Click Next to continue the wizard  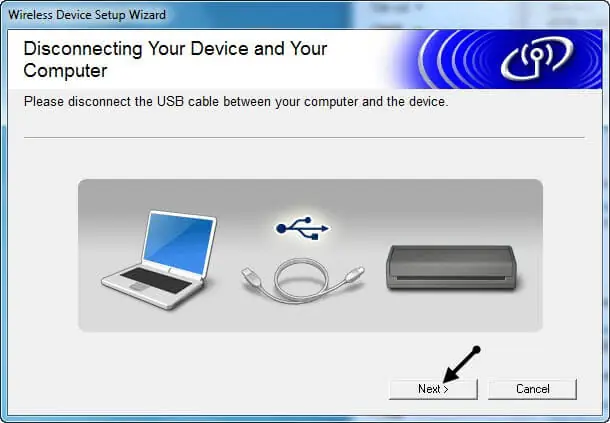(433, 389)
